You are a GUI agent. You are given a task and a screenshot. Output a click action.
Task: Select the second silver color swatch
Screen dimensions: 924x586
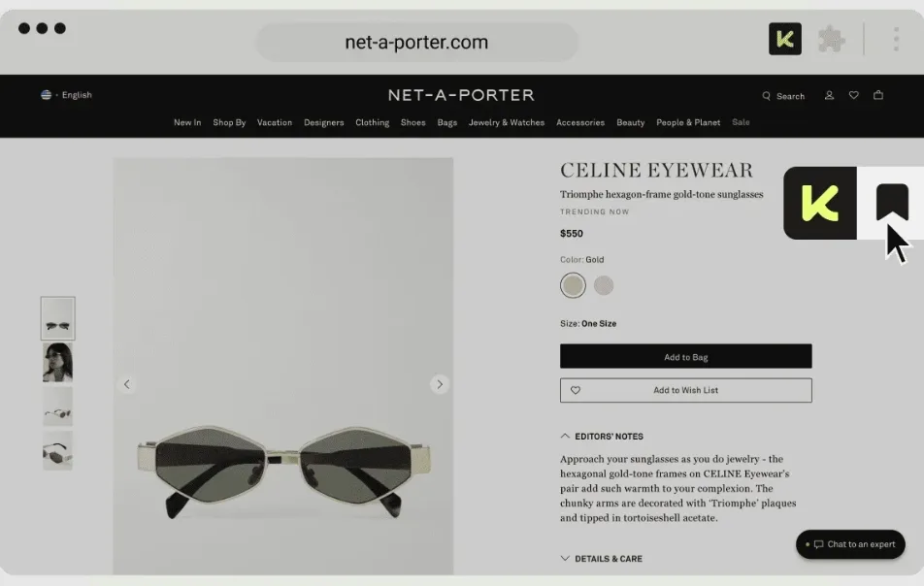[604, 285]
